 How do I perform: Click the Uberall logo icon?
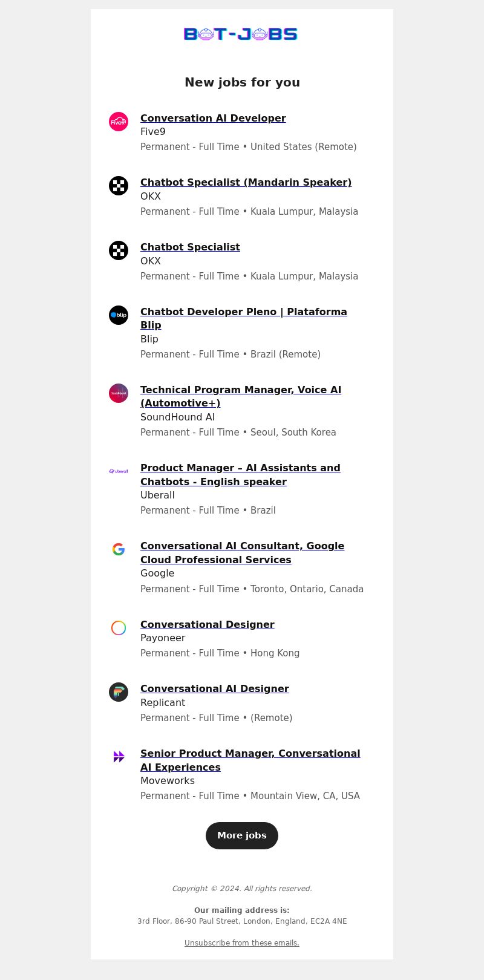click(119, 471)
